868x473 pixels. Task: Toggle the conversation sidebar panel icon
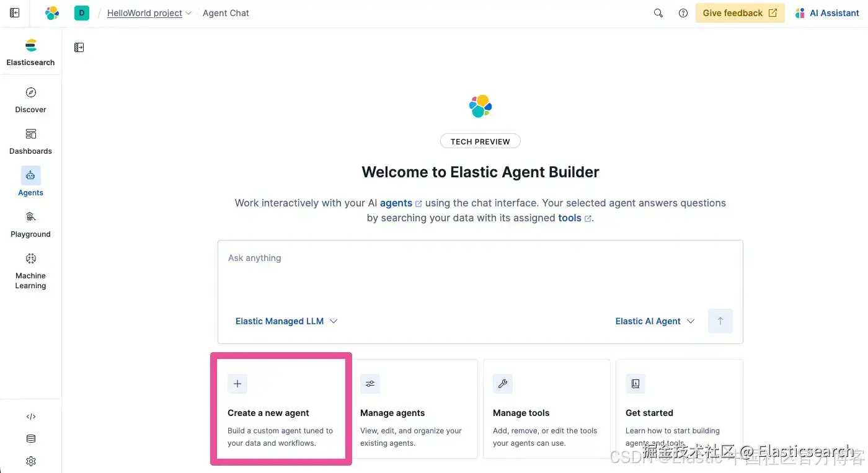[x=79, y=47]
